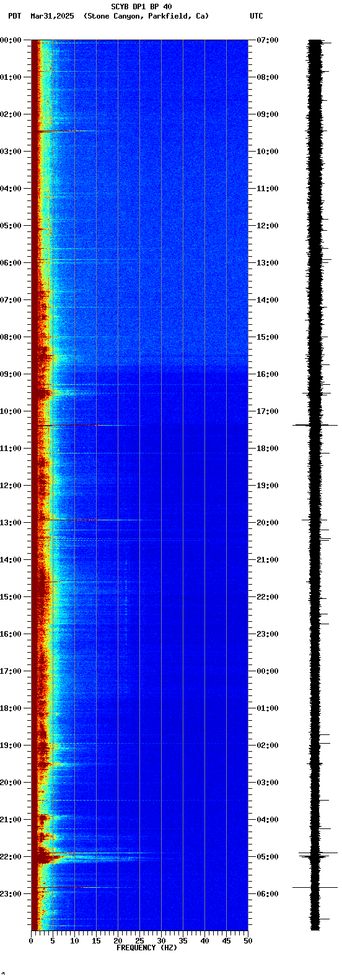Click the 'FREQUENCY (HZ)' axis label

[x=147, y=948]
